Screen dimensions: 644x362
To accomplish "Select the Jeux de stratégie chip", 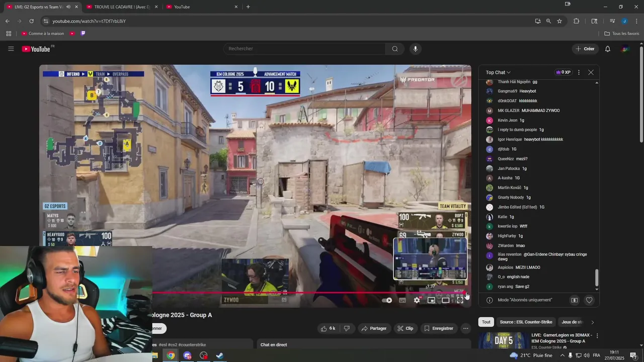I will point(572,322).
